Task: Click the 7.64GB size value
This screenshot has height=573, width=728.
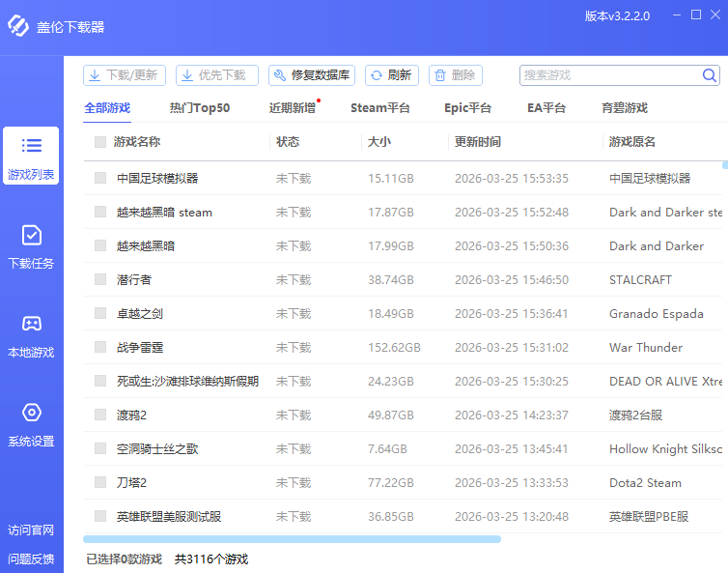Action: tap(387, 449)
